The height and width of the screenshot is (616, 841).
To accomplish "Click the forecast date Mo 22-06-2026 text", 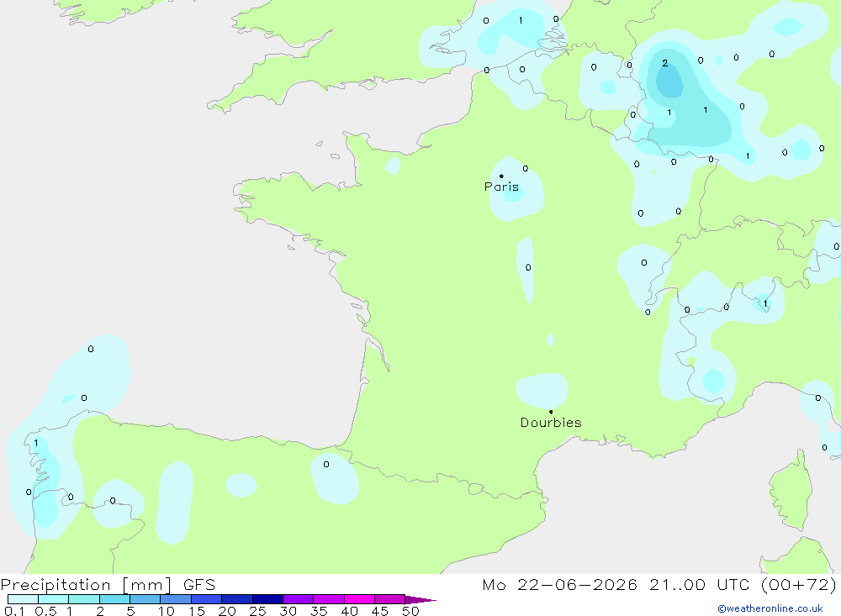I will [x=560, y=584].
